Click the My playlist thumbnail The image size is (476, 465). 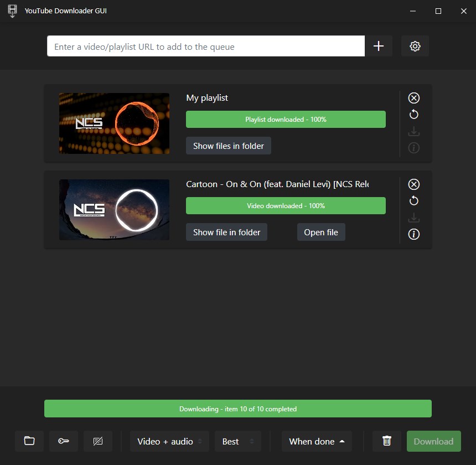tap(114, 123)
